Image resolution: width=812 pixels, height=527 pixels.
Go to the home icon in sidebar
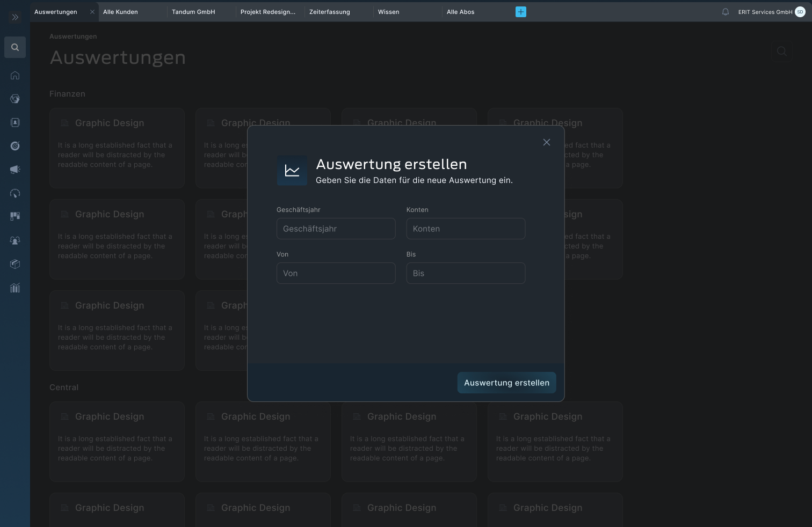point(15,75)
